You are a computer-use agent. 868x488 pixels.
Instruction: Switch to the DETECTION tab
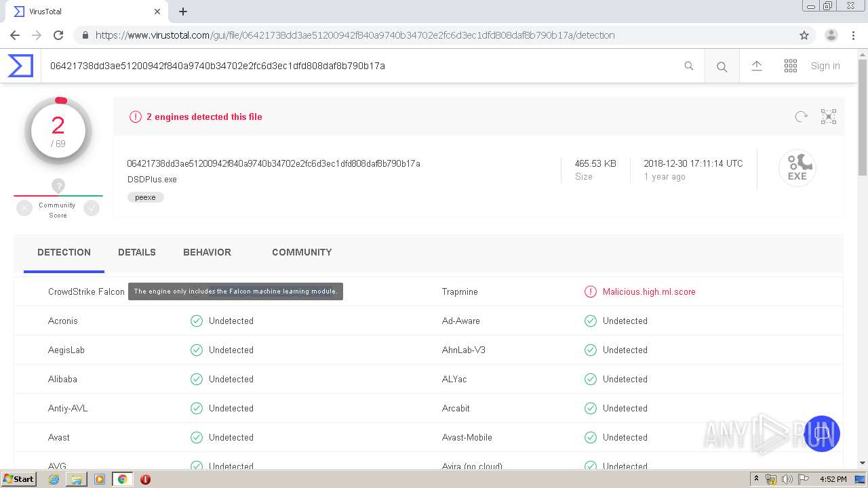[64, 252]
